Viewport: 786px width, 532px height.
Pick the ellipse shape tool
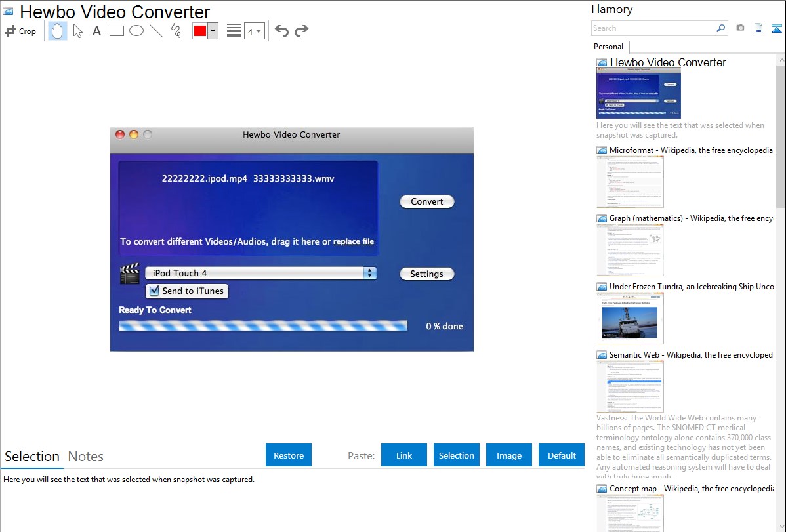tap(136, 31)
